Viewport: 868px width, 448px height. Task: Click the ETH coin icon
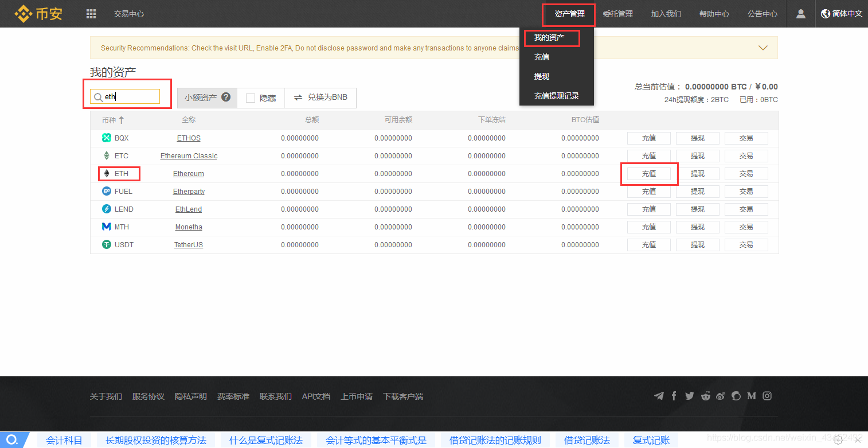coord(106,173)
